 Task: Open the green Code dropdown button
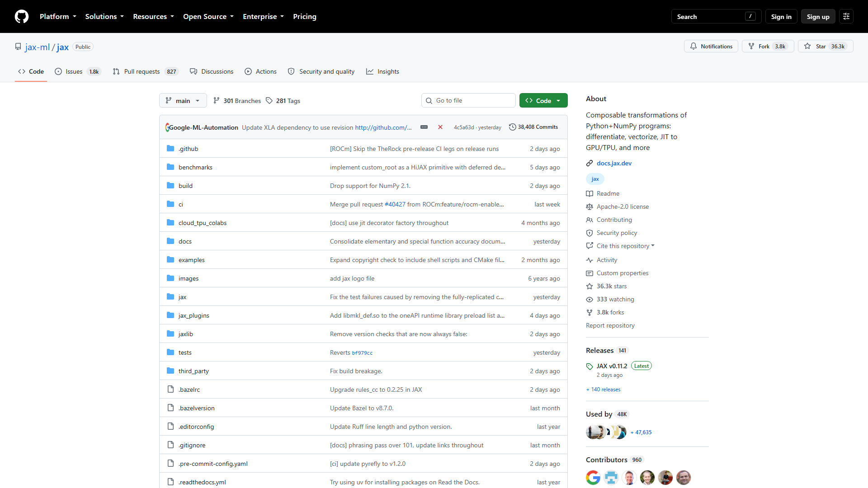click(x=543, y=100)
